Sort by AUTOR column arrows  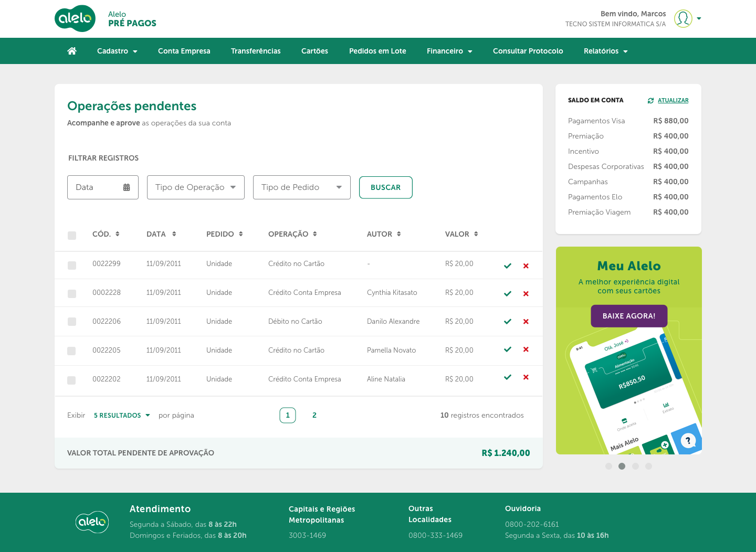point(399,234)
